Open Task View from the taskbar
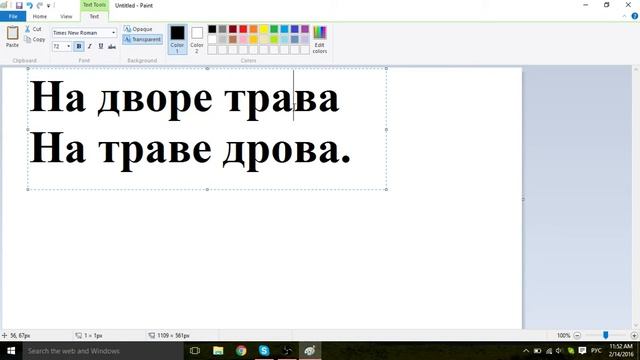 [x=195, y=351]
